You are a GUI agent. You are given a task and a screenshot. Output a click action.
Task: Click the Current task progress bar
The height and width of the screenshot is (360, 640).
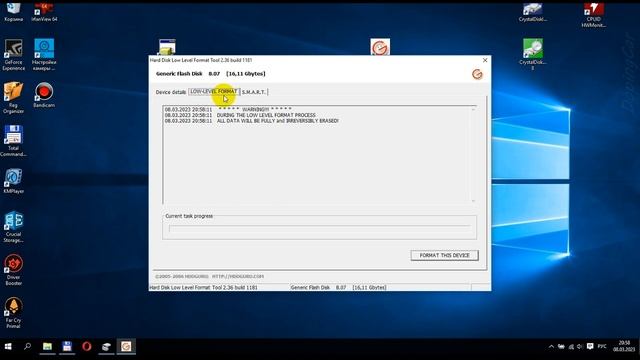coord(319,229)
